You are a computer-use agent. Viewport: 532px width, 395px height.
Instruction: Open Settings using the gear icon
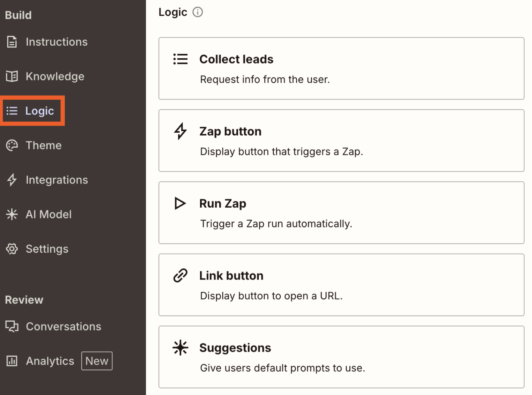coord(12,249)
